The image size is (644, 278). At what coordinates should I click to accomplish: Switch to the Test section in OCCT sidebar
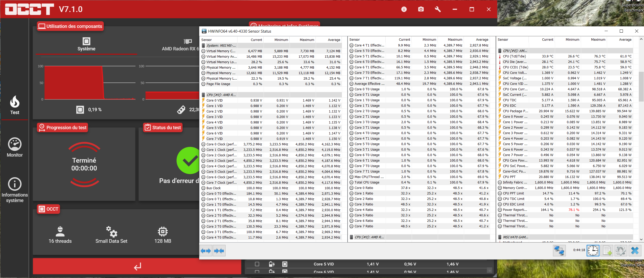pyautogui.click(x=15, y=105)
